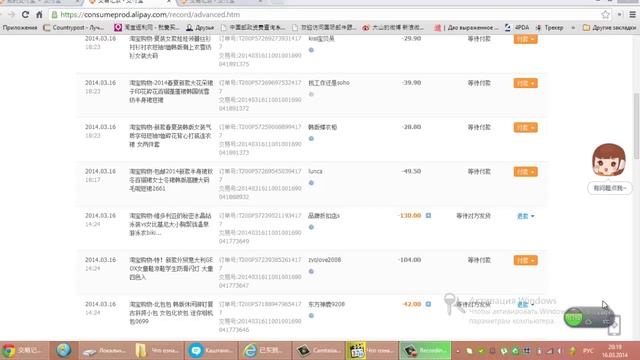
Task: Click the 有问题点我~ help bubble
Action: 609,188
